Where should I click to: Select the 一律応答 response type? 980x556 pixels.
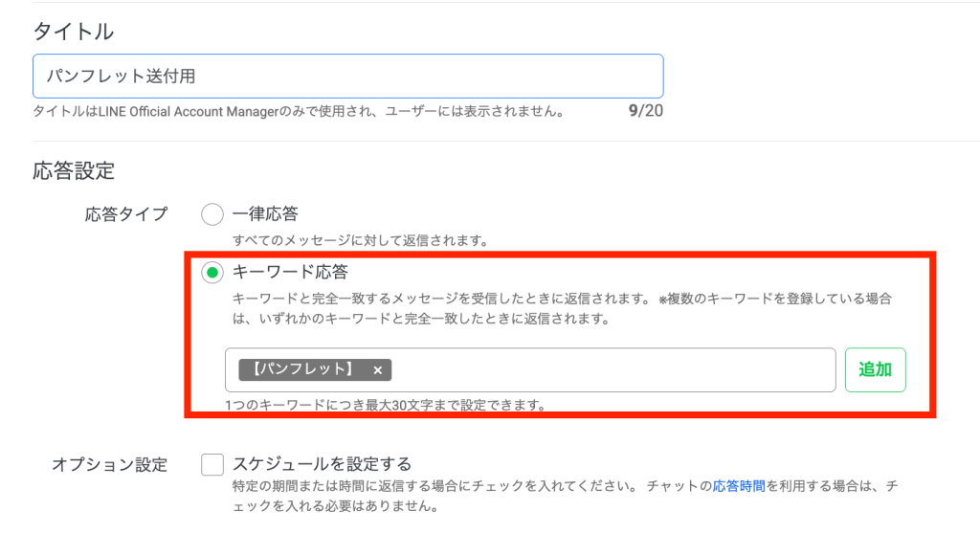tap(212, 214)
